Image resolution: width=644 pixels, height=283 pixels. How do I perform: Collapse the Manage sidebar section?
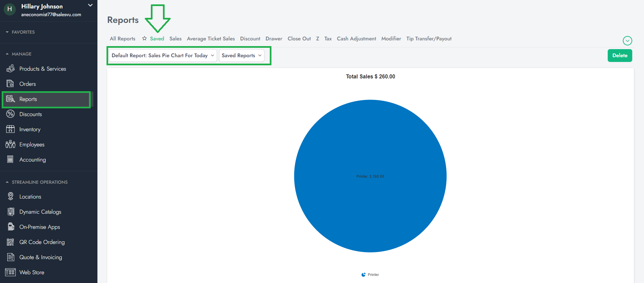pyautogui.click(x=7, y=54)
